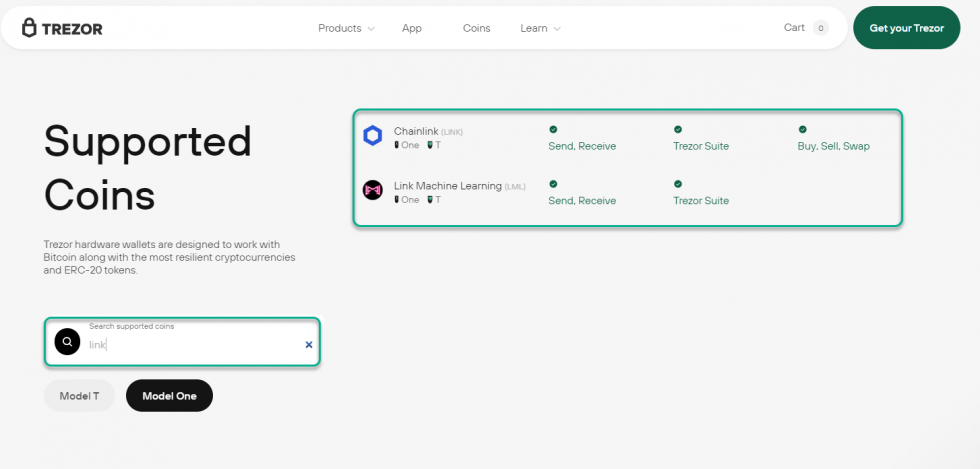Click the Get your Trezor button
The height and width of the screenshot is (469, 980).
(x=906, y=28)
